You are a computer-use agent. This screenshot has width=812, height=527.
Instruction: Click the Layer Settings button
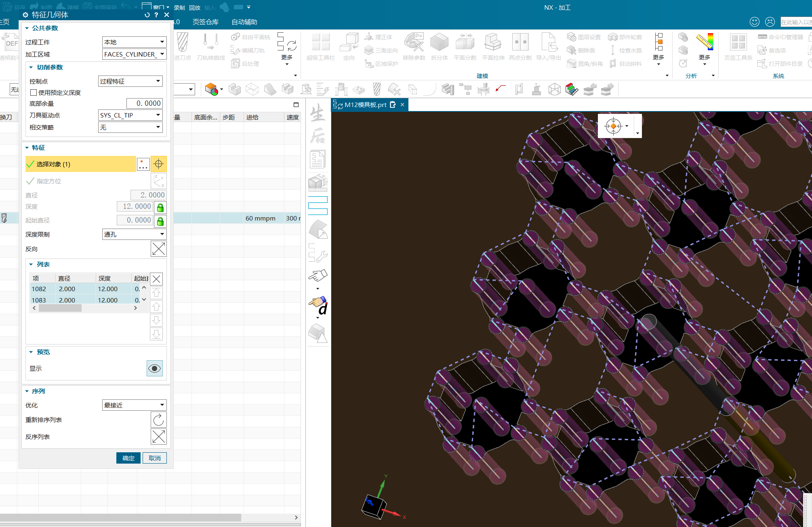(584, 37)
